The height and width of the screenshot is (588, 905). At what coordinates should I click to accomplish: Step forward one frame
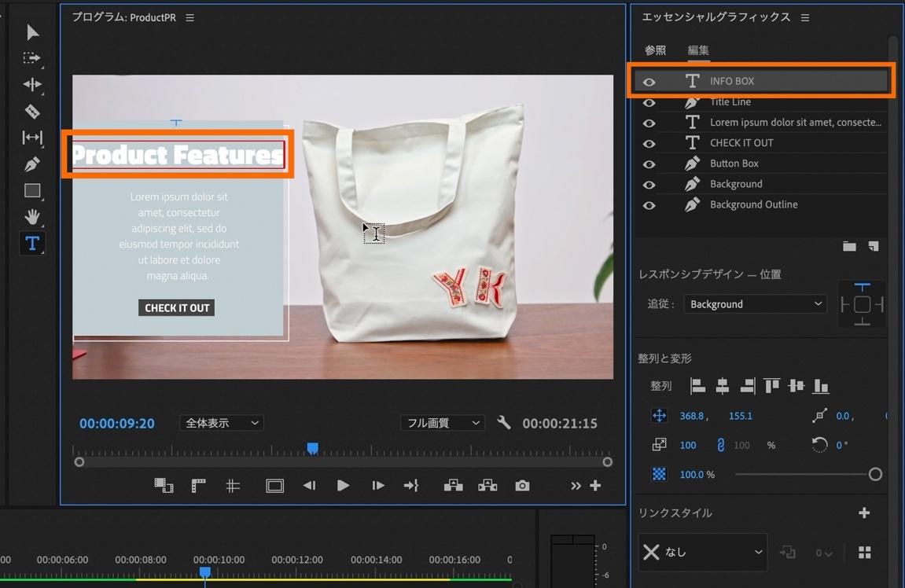coord(378,486)
